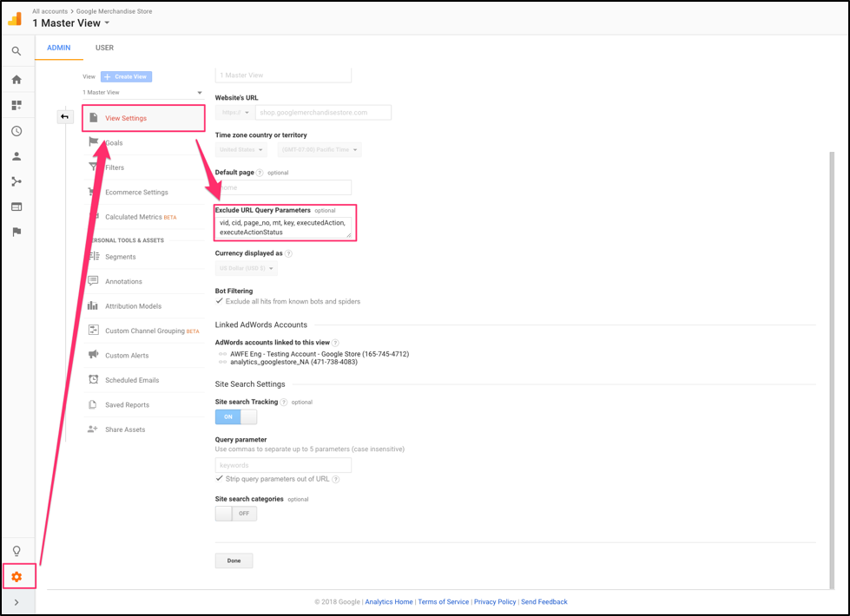
Task: Open the Analytics Home link
Action: tap(389, 602)
